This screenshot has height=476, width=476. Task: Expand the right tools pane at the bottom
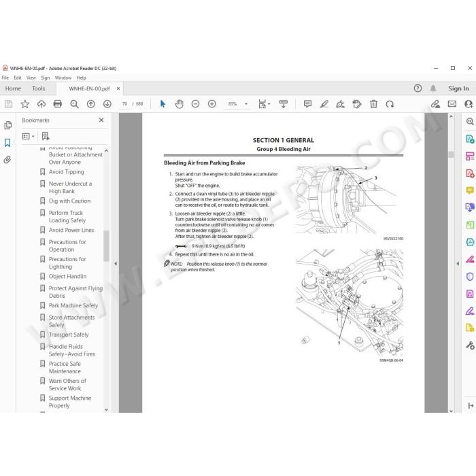click(471, 405)
